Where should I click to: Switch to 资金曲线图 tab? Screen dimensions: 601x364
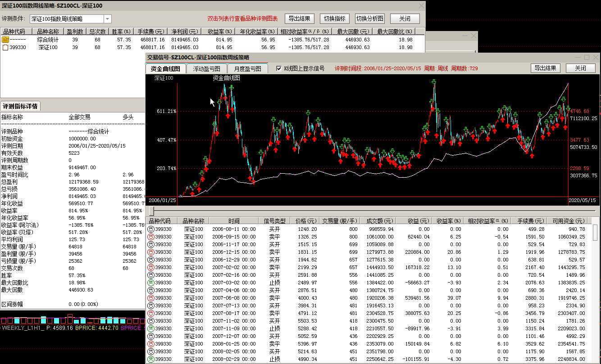(x=165, y=68)
